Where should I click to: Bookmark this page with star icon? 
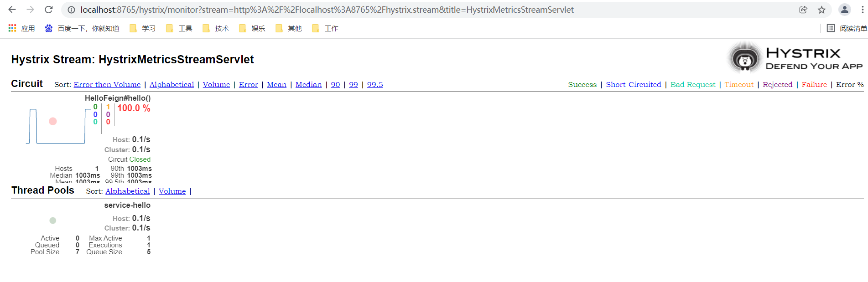click(x=821, y=10)
